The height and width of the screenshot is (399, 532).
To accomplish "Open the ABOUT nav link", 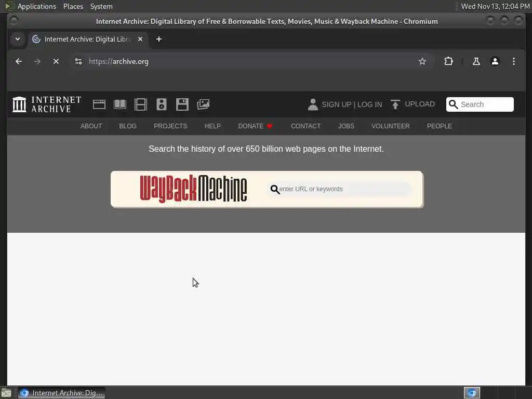I will click(x=91, y=126).
